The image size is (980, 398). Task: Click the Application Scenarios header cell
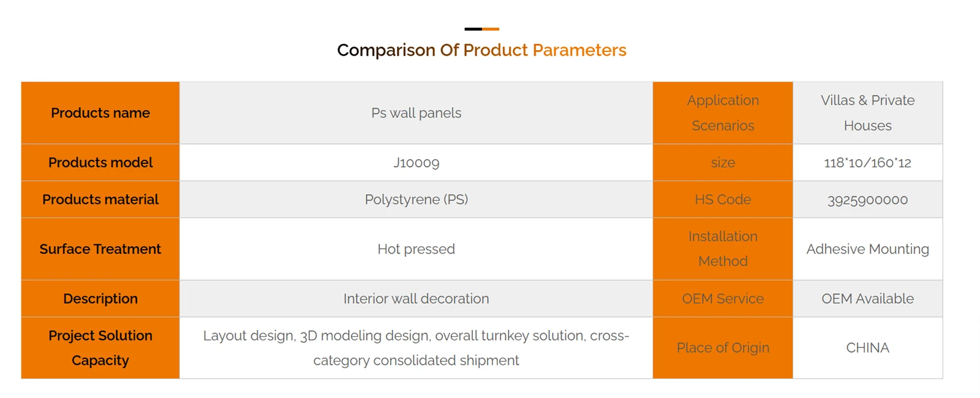[723, 113]
